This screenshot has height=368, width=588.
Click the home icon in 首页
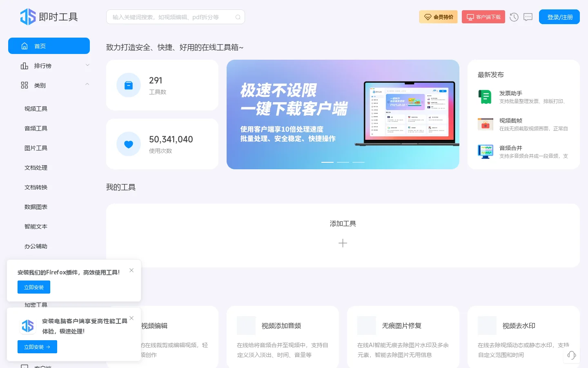(x=24, y=46)
